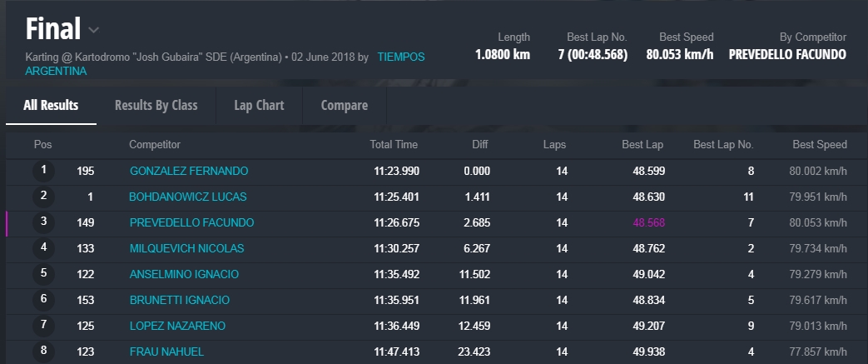Select ANSELMINO IGNACIO competitor link

[x=184, y=274]
